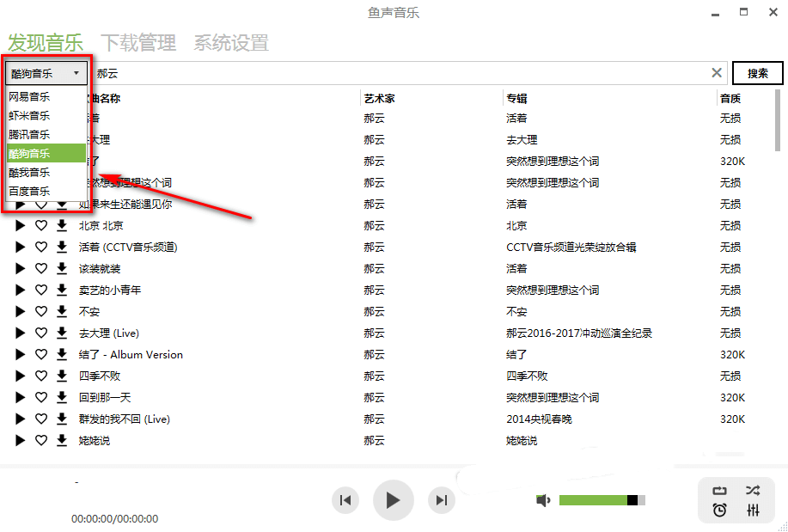Play the song 卖艺的小青年
The image size is (788, 532).
20,290
